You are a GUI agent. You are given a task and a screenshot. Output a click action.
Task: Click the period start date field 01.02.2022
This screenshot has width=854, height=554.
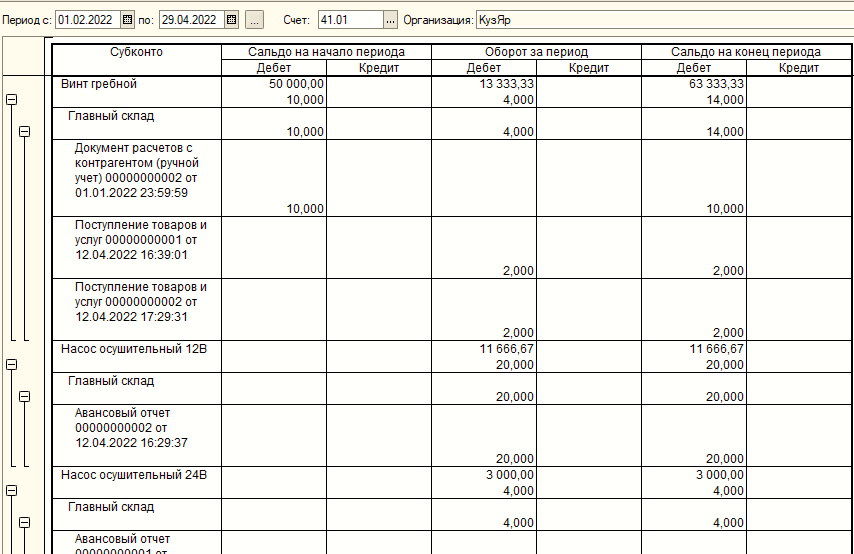pos(88,20)
